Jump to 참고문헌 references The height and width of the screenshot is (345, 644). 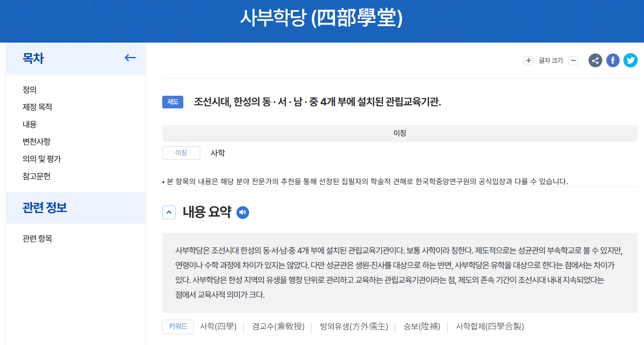[36, 176]
